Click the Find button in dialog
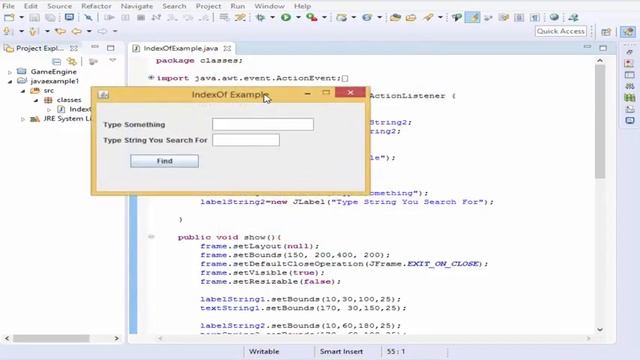 pyautogui.click(x=164, y=161)
